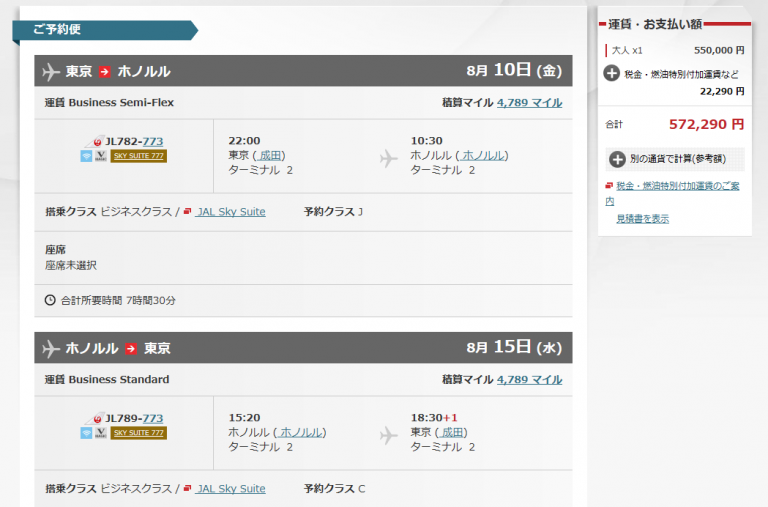Click the SKY SUITE 777 badge for JL789

[138, 433]
